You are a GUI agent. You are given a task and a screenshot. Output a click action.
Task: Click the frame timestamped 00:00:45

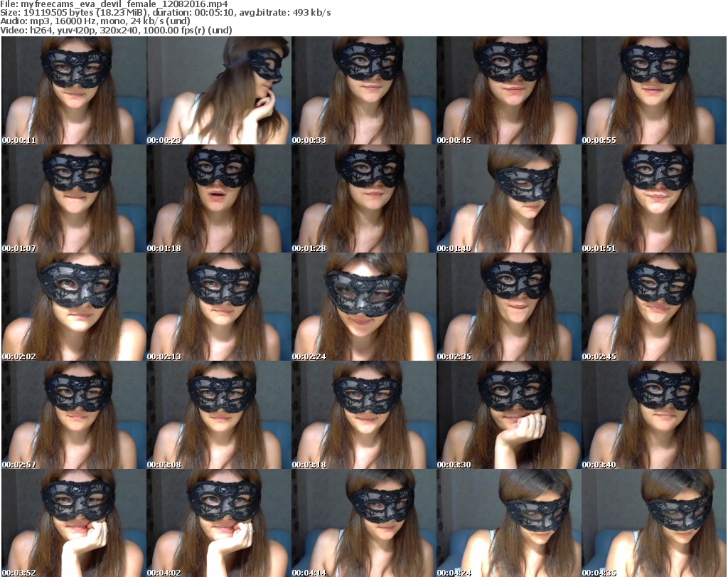click(509, 90)
